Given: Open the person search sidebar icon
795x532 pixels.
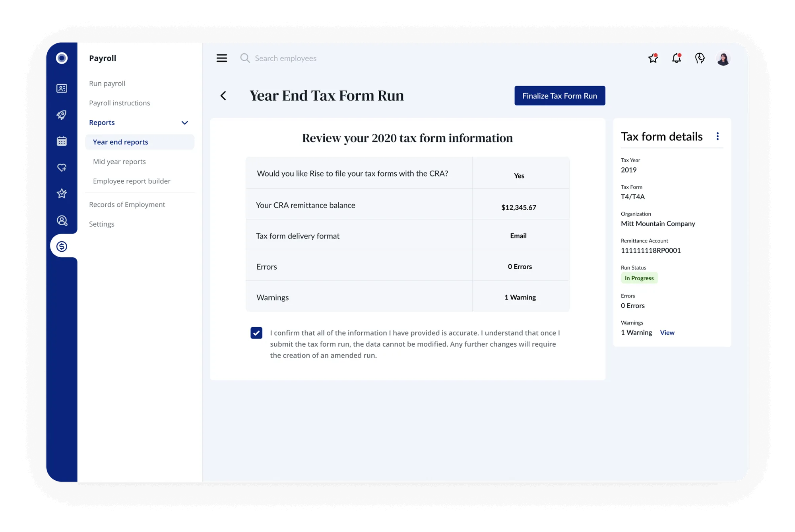Looking at the screenshot, I should pos(62,220).
